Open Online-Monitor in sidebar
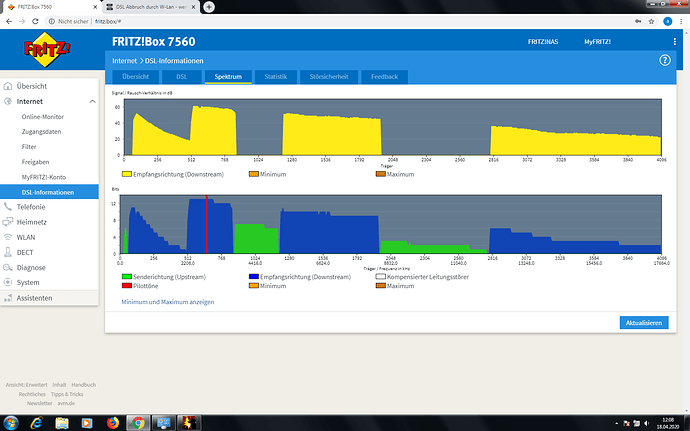Screen dimensions: 690x431 click(x=43, y=117)
